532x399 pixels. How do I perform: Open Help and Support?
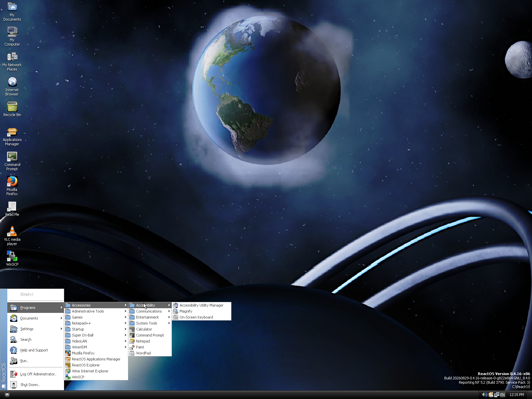click(36, 350)
